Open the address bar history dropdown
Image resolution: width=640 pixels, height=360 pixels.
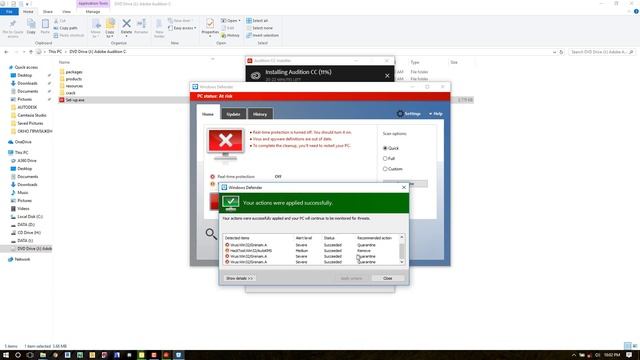554,52
